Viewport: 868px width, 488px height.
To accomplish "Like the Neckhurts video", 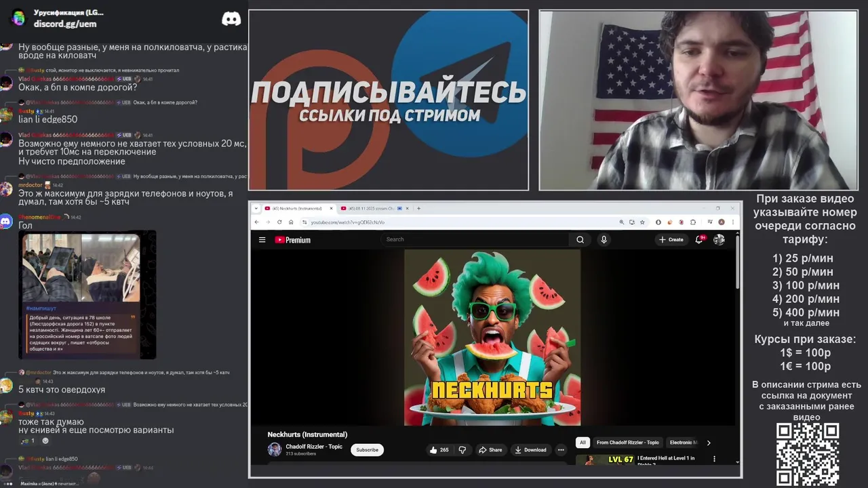I will click(x=439, y=450).
